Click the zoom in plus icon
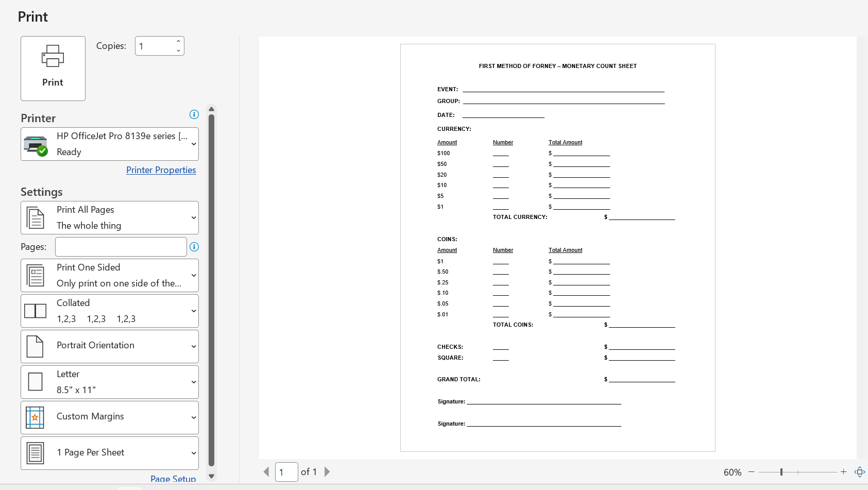Viewport: 868px width, 490px height. (843, 472)
